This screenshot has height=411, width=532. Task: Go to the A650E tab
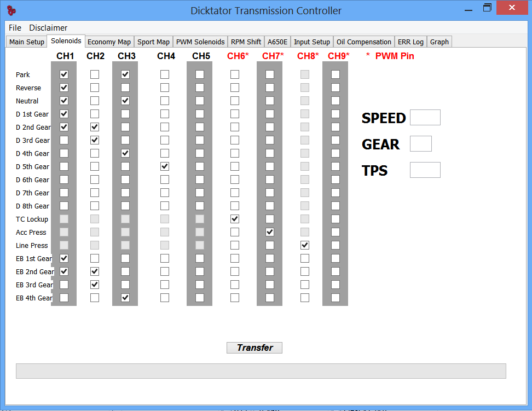277,42
